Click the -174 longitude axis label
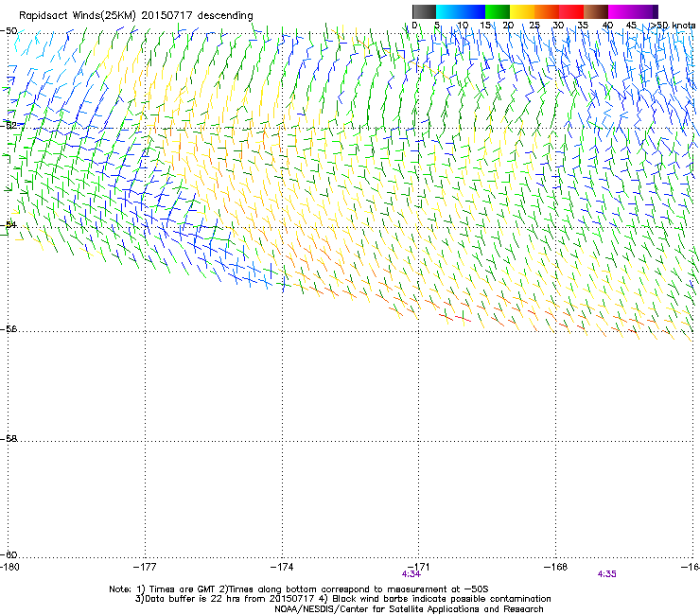700x615 pixels. pyautogui.click(x=282, y=567)
